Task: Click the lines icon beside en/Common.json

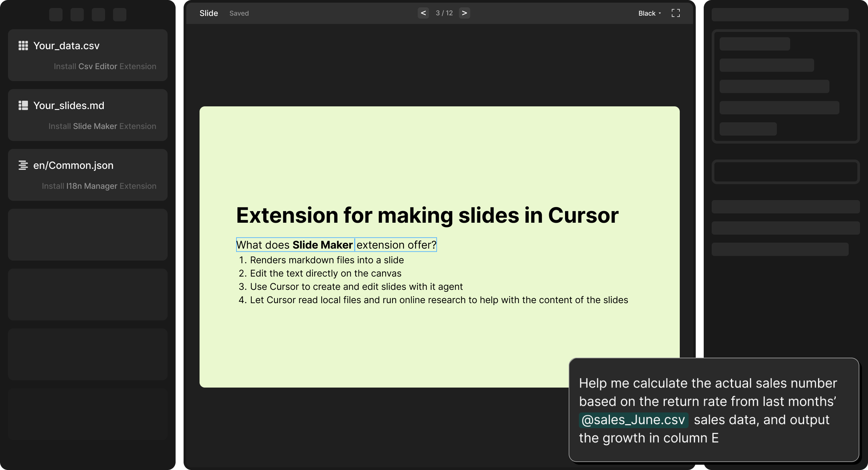Action: point(23,165)
